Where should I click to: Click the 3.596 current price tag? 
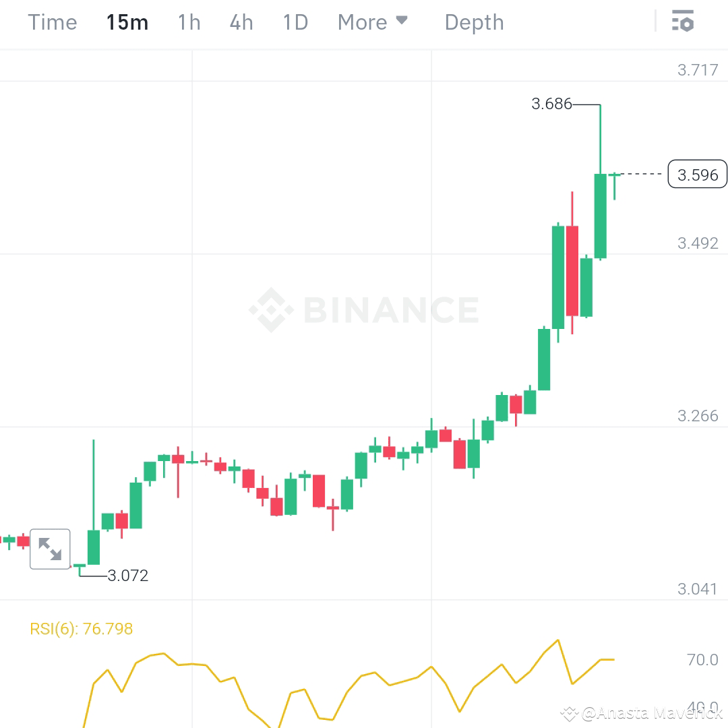click(x=697, y=175)
